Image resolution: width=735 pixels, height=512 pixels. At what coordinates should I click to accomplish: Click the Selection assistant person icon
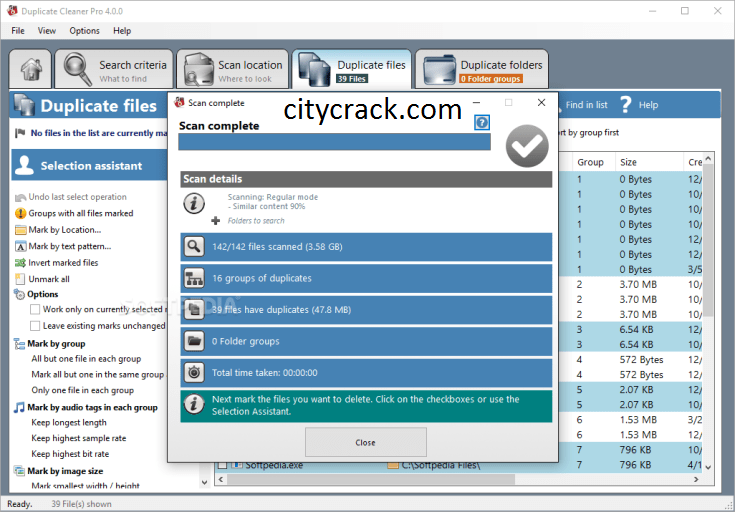click(x=24, y=166)
